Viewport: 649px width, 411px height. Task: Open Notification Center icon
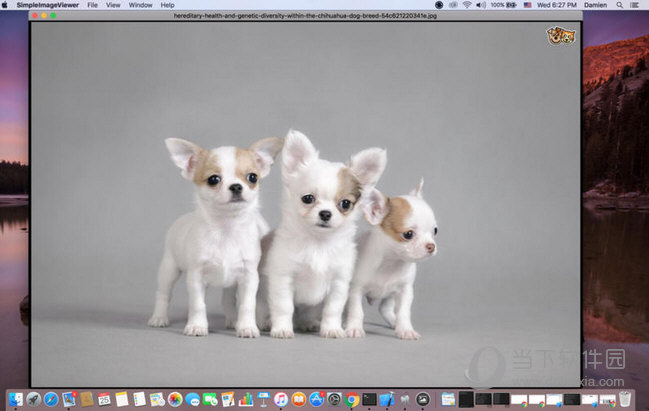click(634, 5)
